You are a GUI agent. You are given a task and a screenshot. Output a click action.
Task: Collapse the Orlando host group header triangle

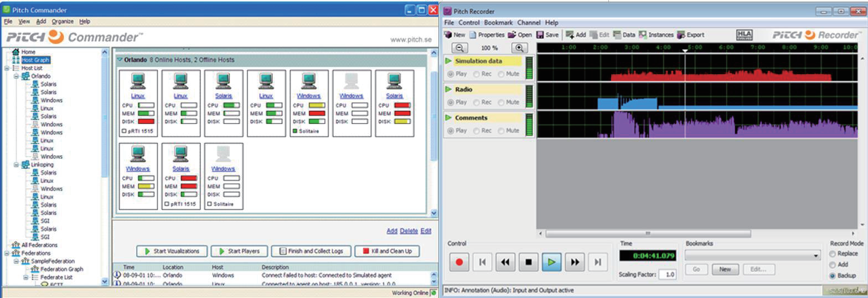120,60
